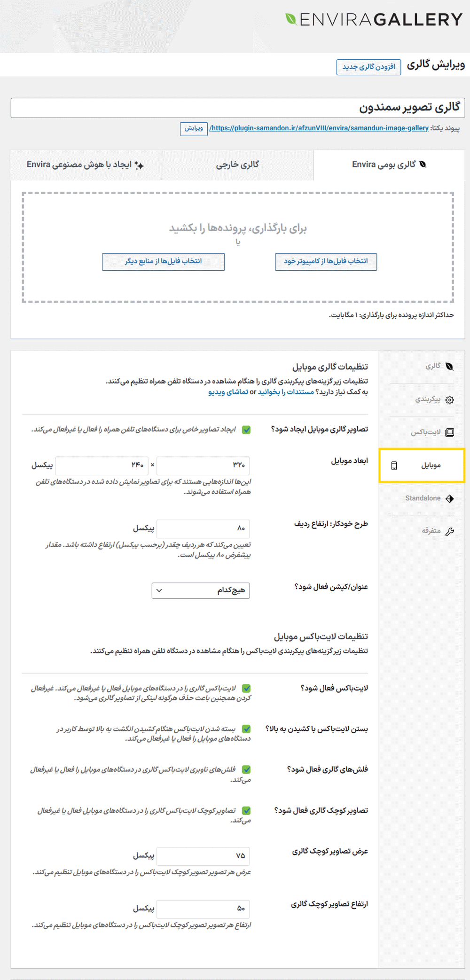Toggle the create mobile gallery images checkbox
Image resolution: width=470 pixels, height=980 pixels.
click(x=246, y=430)
